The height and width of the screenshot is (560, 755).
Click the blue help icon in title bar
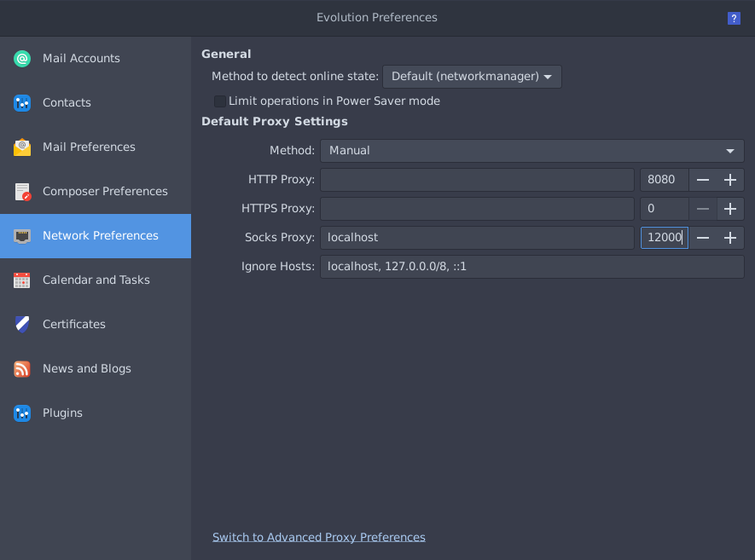pyautogui.click(x=734, y=18)
